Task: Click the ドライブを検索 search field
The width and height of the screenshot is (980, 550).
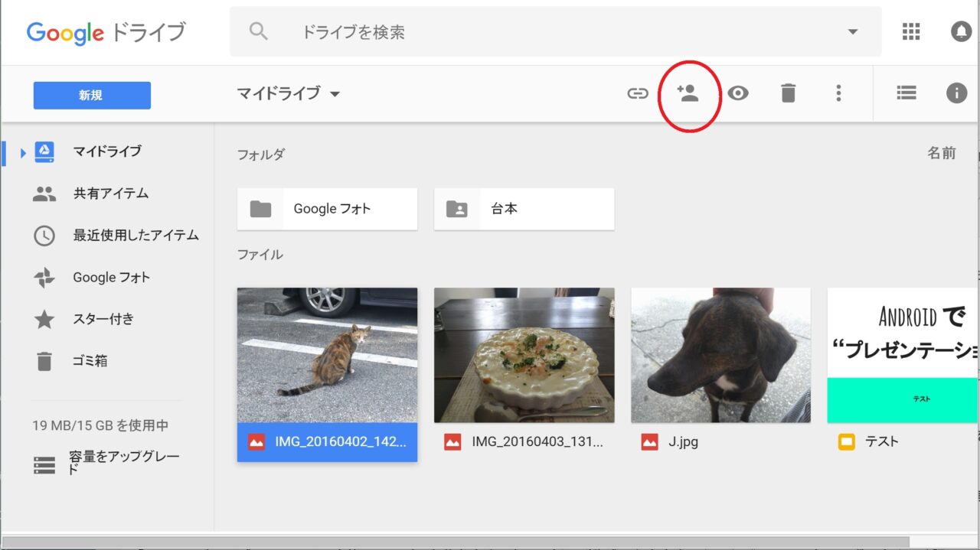Action: pos(536,32)
